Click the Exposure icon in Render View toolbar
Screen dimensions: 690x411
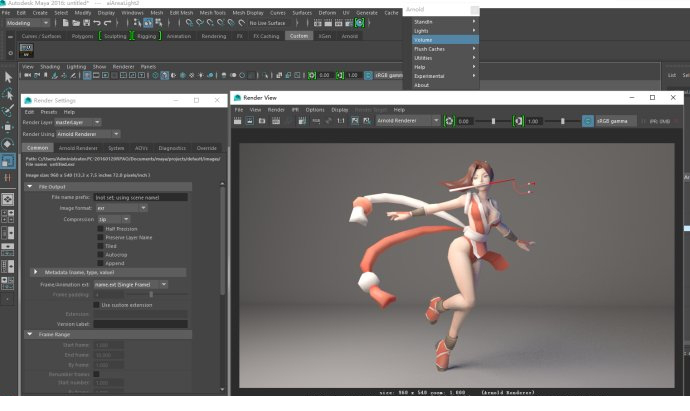pos(449,121)
